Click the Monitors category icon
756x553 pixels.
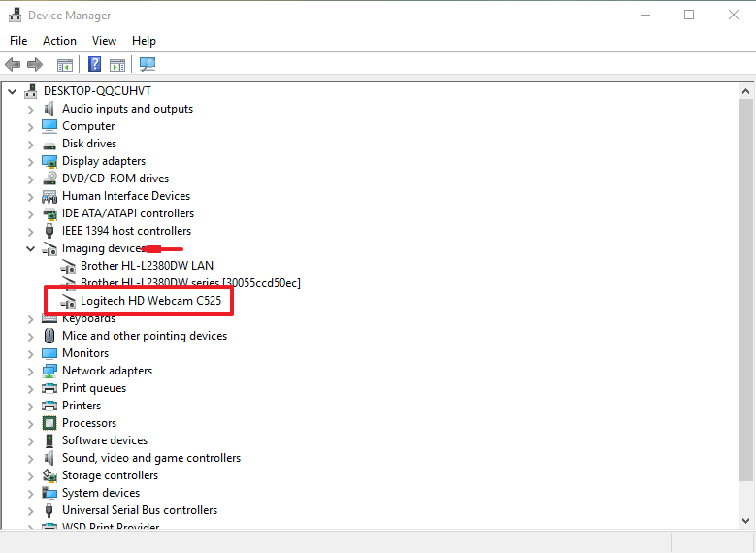pos(49,354)
